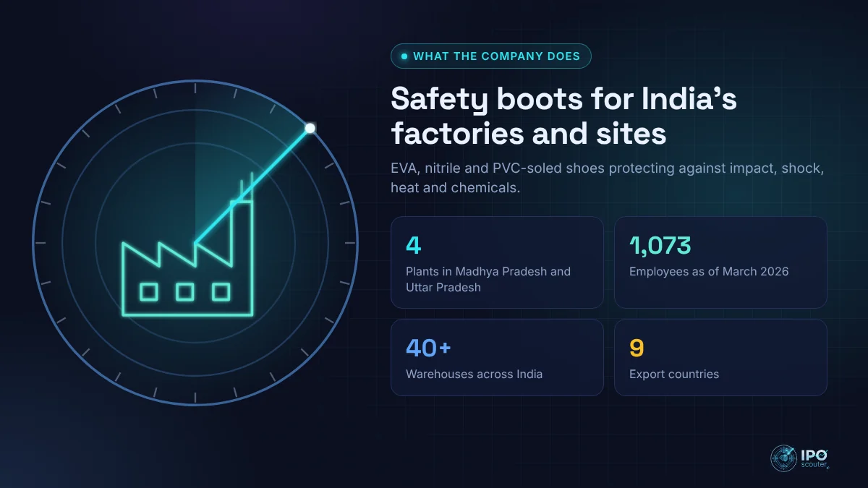This screenshot has height=488, width=868.
Task: Click the "1,073" employees figure
Action: coord(660,246)
